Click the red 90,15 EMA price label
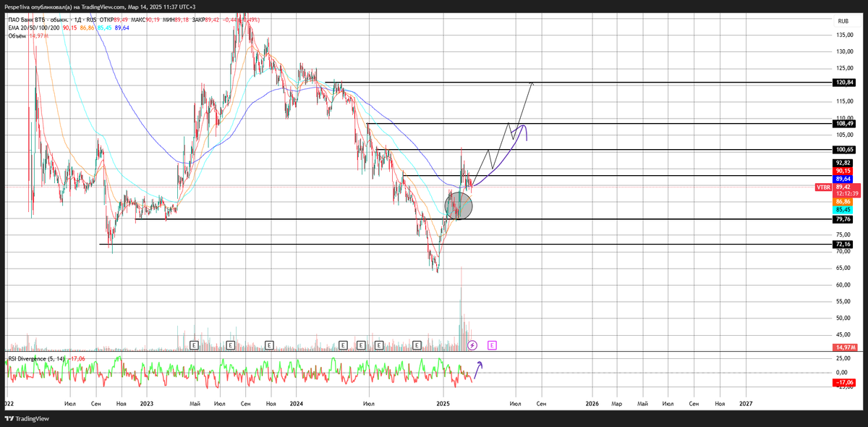 click(843, 171)
